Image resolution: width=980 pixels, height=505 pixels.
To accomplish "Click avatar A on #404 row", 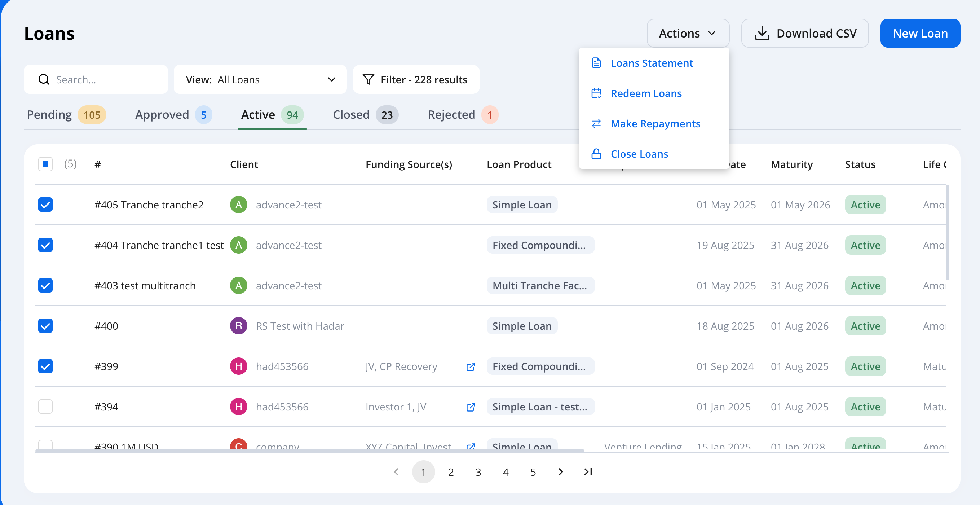I will 239,245.
